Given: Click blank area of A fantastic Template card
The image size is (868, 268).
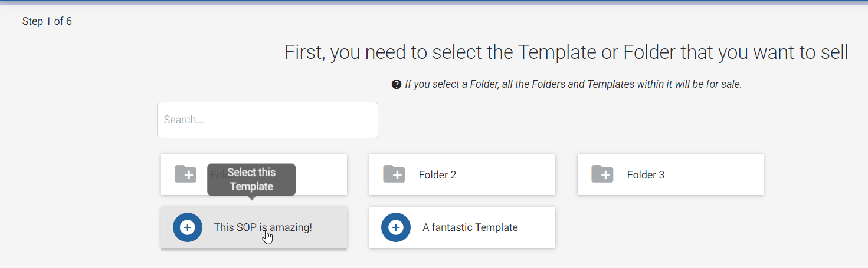Looking at the screenshot, I should (537, 227).
